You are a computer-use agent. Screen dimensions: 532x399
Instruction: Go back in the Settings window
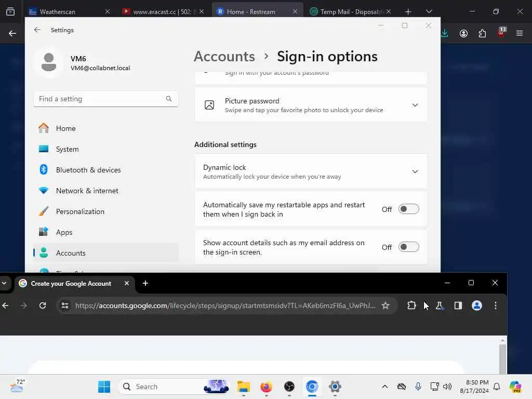pyautogui.click(x=37, y=30)
